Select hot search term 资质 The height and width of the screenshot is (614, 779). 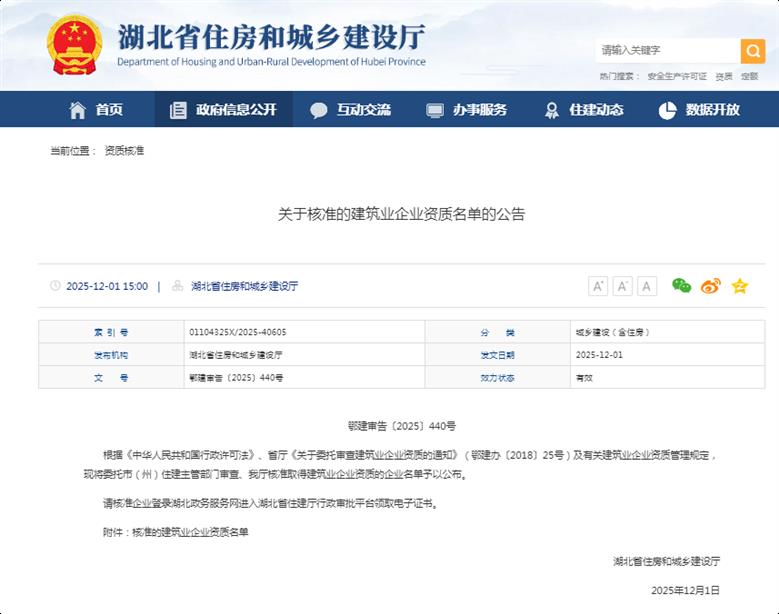point(723,76)
